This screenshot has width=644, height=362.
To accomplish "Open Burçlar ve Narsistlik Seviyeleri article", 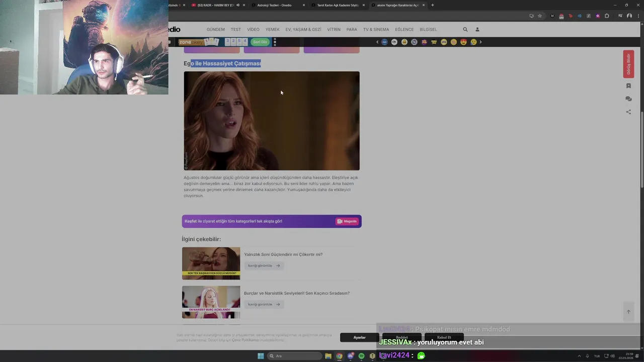I will coord(297,293).
